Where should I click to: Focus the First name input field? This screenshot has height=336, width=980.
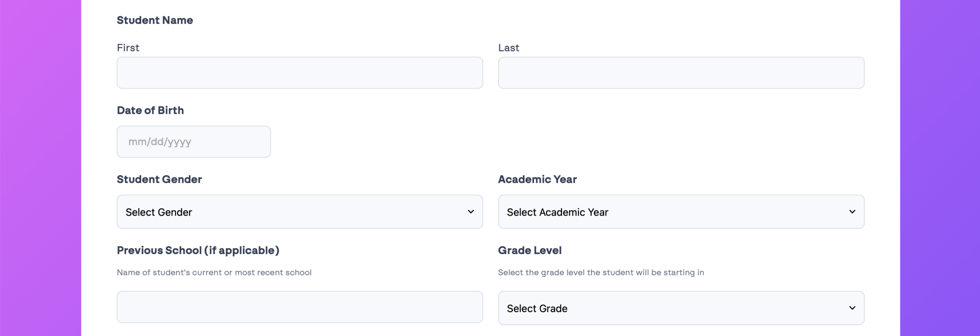299,73
